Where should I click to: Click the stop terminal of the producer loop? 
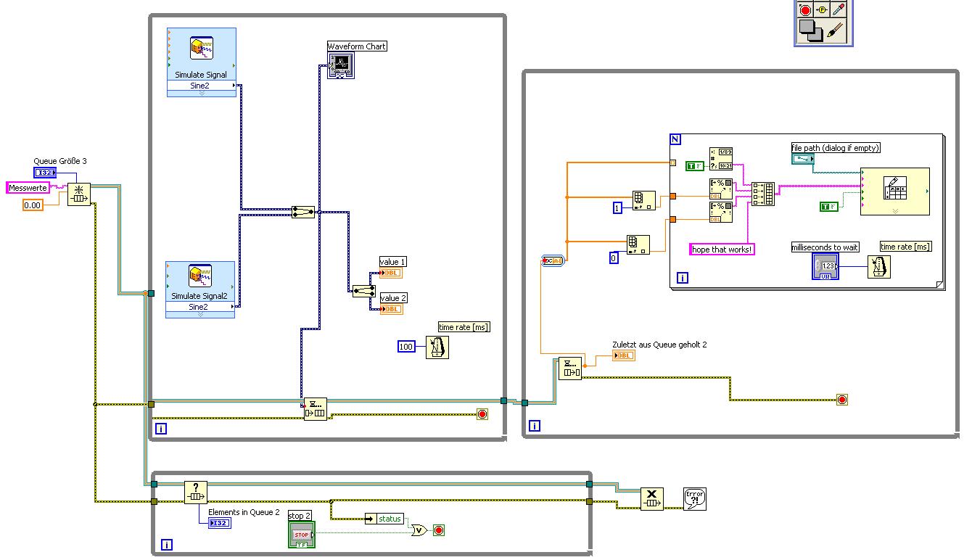point(482,414)
